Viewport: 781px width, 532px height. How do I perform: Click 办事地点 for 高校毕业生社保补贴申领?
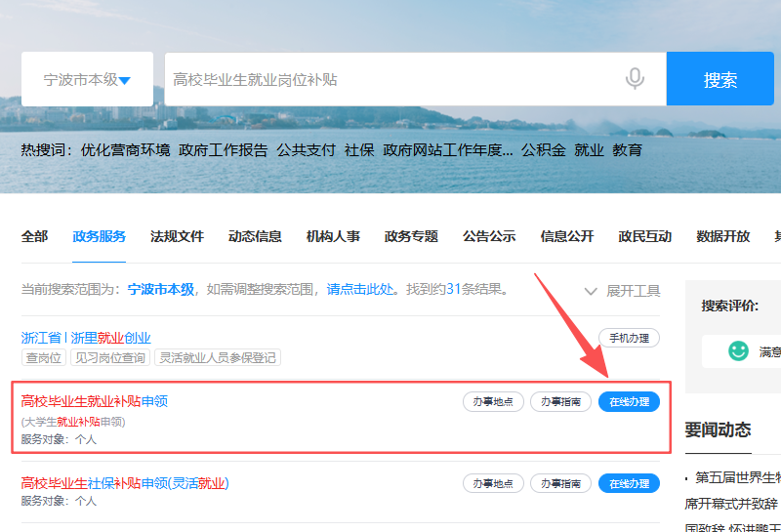point(493,484)
